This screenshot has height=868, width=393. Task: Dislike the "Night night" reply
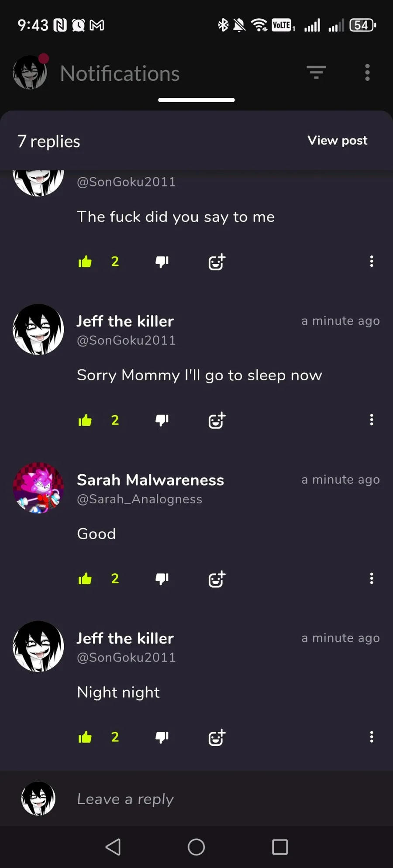tap(162, 737)
